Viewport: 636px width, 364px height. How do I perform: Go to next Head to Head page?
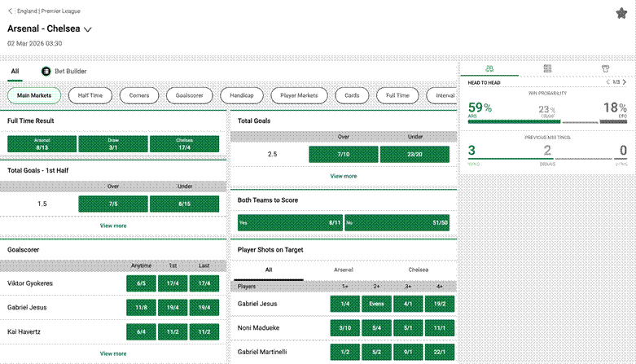[x=626, y=82]
